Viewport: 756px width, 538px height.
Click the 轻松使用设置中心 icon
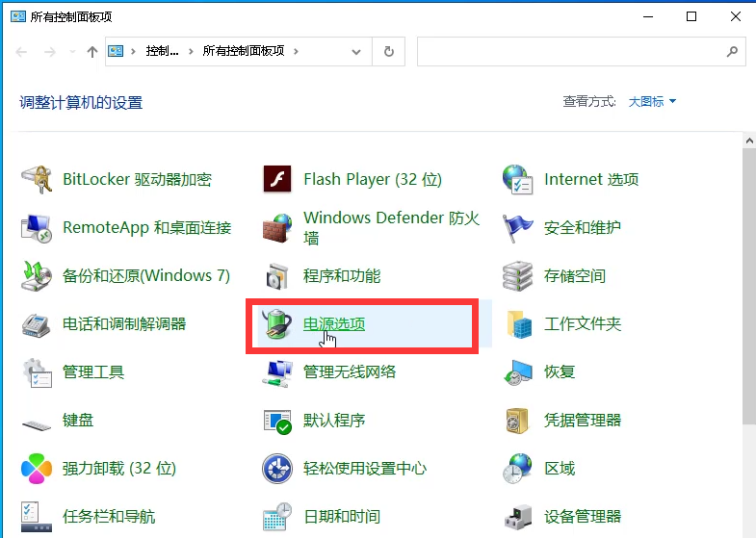[277, 469]
